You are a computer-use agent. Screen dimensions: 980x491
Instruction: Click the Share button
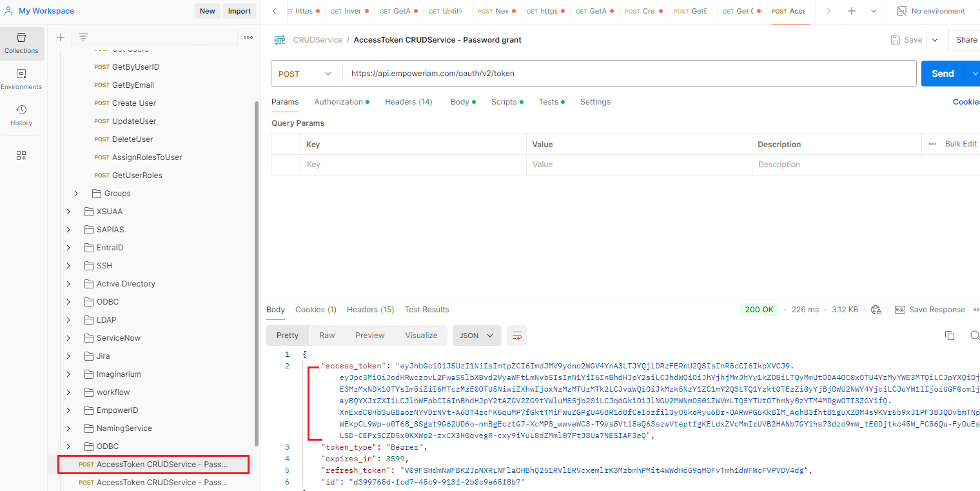tap(965, 40)
